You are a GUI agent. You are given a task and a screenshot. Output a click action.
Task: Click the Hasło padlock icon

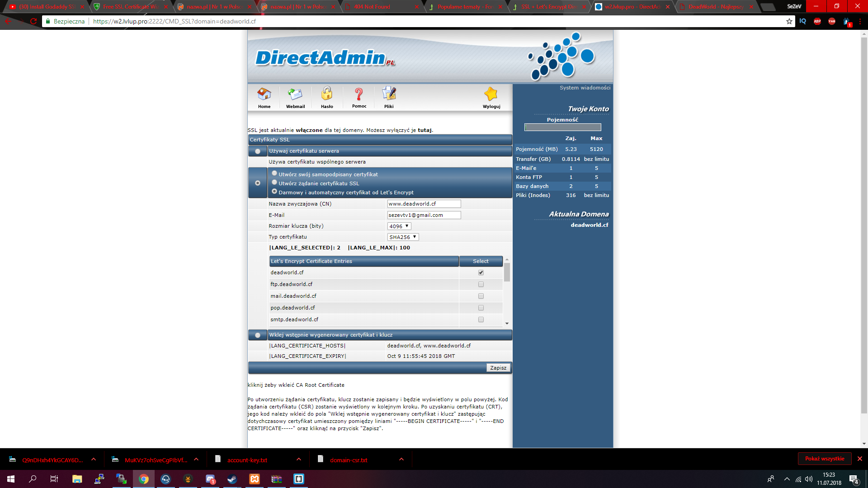pyautogui.click(x=327, y=94)
